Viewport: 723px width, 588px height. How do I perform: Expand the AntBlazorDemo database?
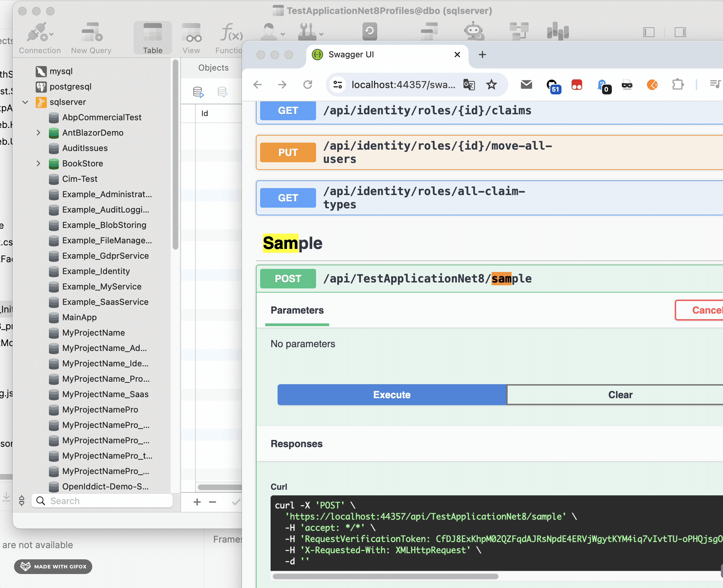coord(38,133)
